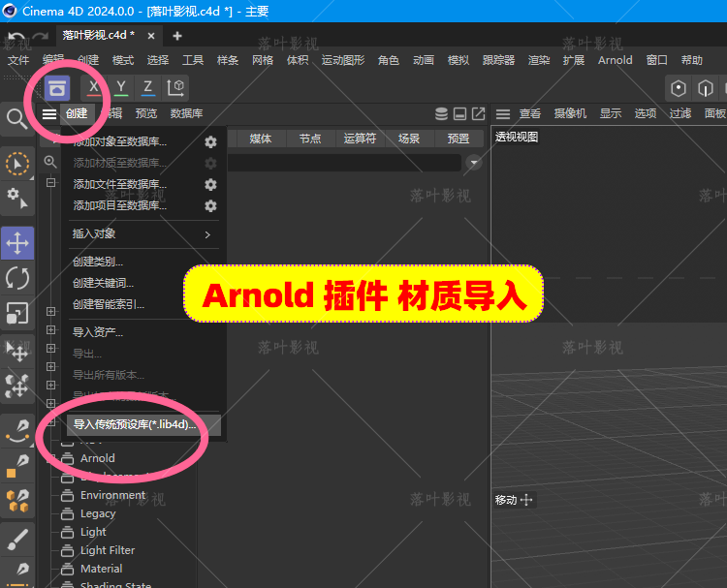Viewport: 727px width, 588px height.
Task: Open the Material category
Action: tap(102, 569)
